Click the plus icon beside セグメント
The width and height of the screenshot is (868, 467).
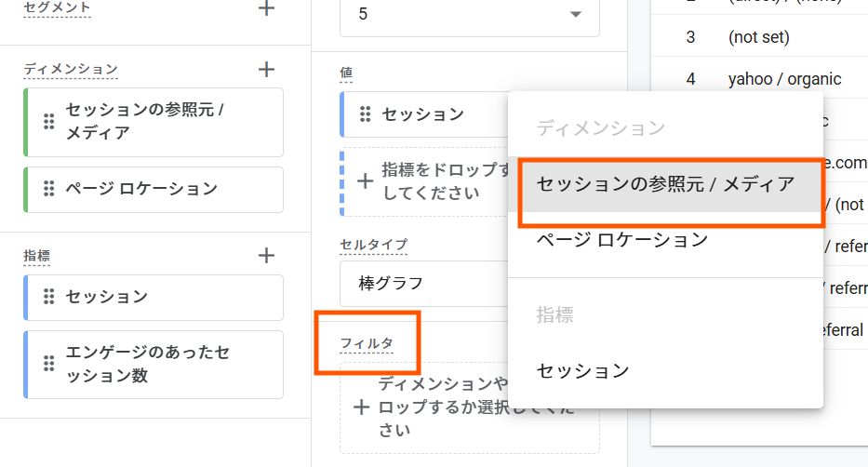266,8
